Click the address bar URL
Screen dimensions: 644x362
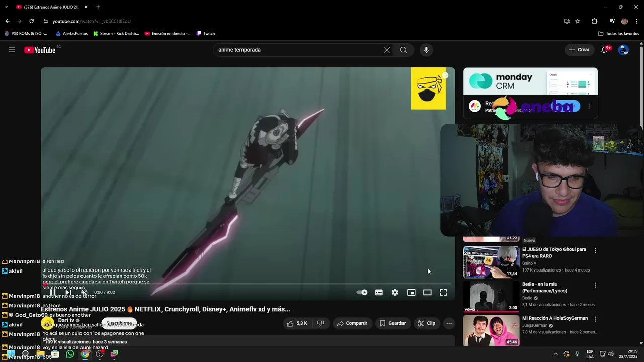(92, 21)
